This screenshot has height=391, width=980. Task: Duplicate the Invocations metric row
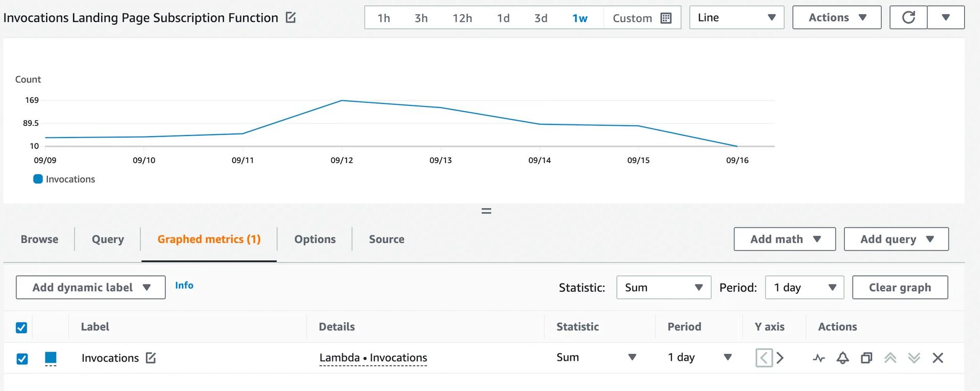[x=866, y=358]
